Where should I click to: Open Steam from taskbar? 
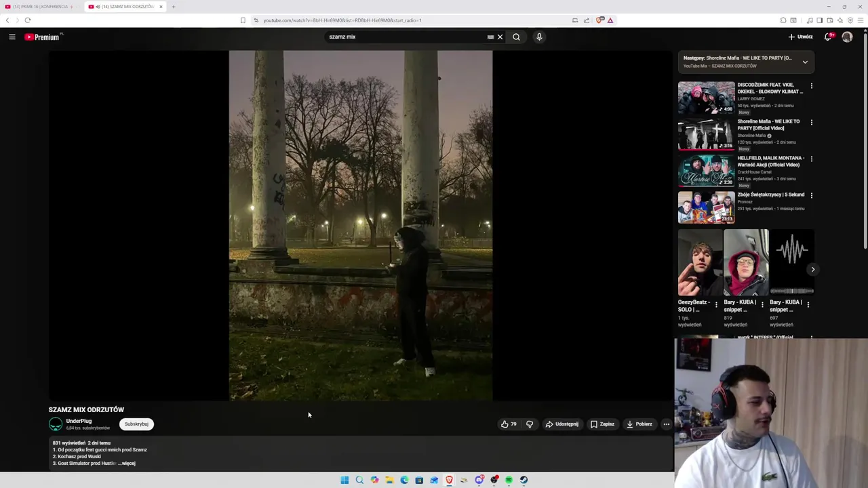coord(524,480)
